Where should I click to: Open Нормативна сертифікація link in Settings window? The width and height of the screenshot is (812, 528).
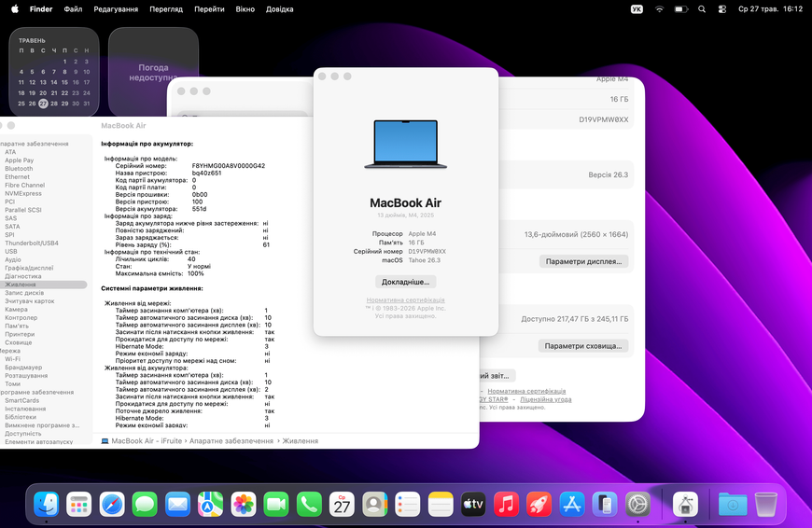[x=526, y=392]
